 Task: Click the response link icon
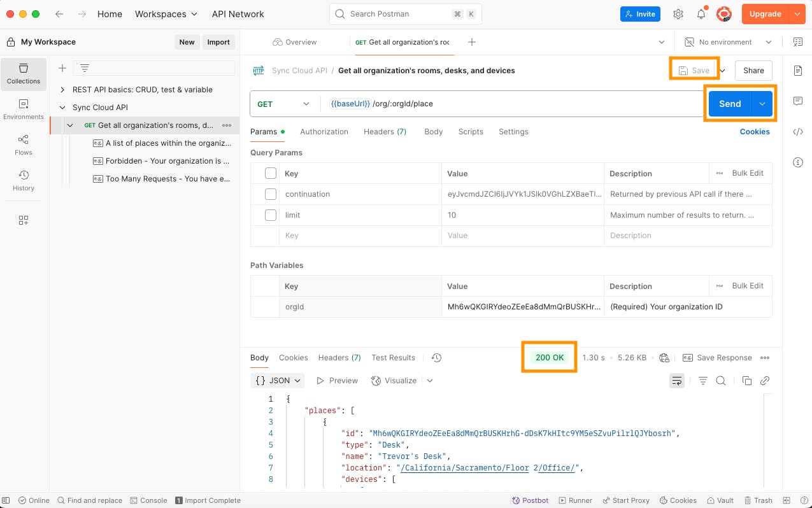pyautogui.click(x=765, y=381)
